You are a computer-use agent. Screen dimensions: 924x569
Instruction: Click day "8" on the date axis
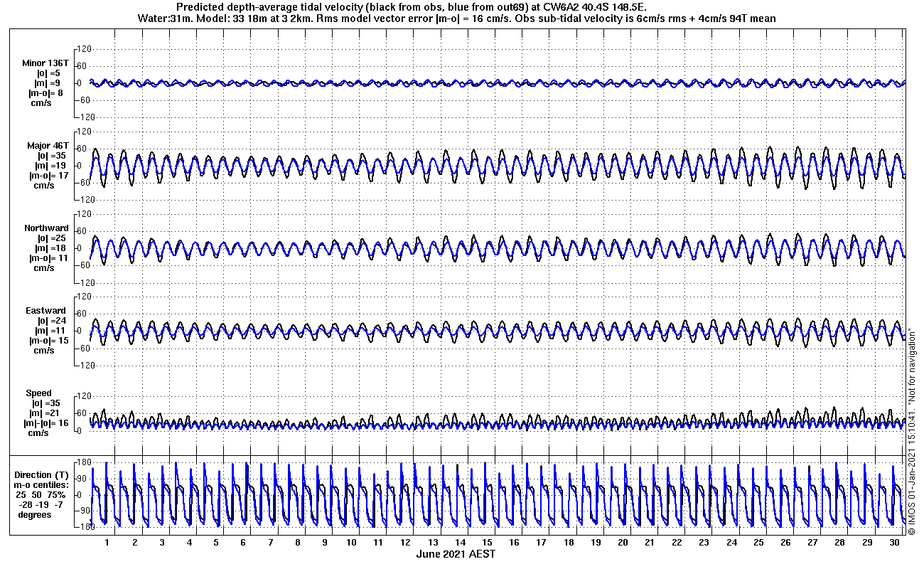coord(298,542)
